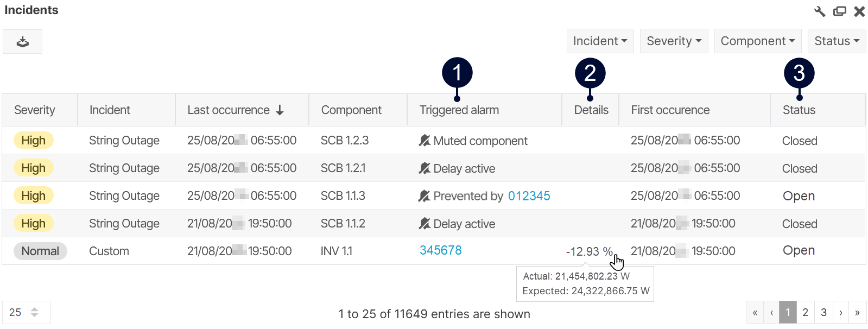Sort by the Severity column header
The height and width of the screenshot is (329, 868).
[35, 110]
